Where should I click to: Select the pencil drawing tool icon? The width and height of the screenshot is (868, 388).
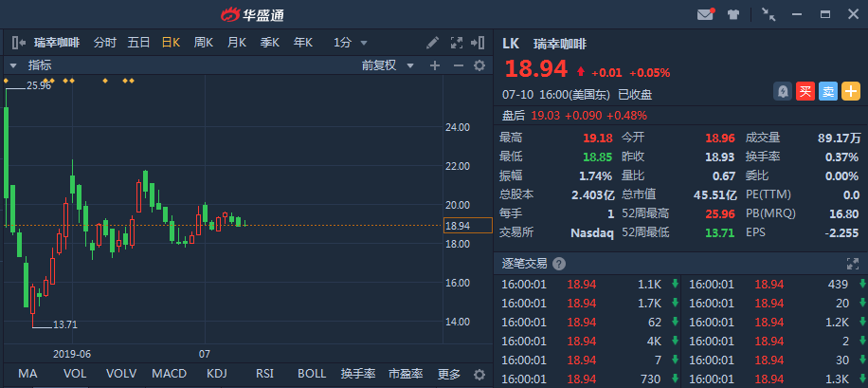(433, 43)
